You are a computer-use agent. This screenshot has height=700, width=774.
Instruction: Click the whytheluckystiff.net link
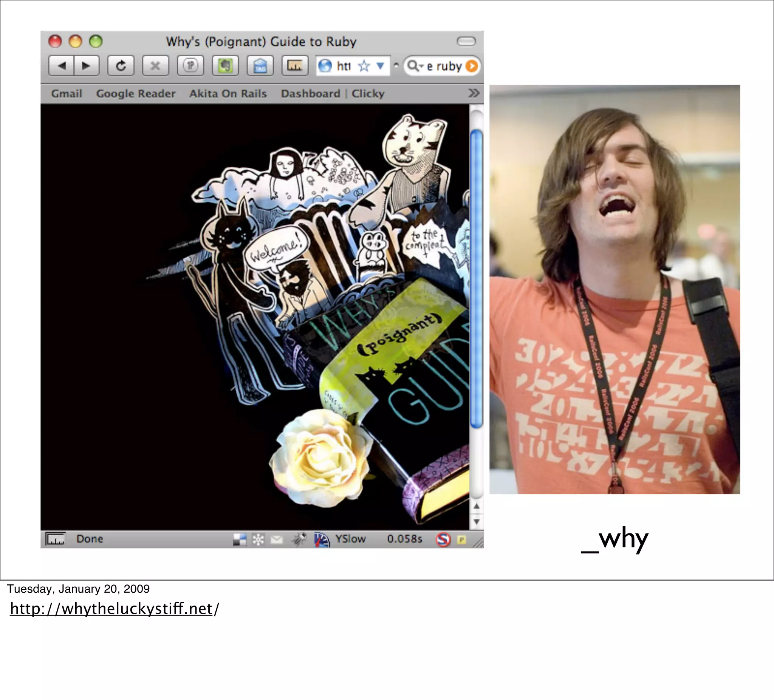pyautogui.click(x=111, y=609)
